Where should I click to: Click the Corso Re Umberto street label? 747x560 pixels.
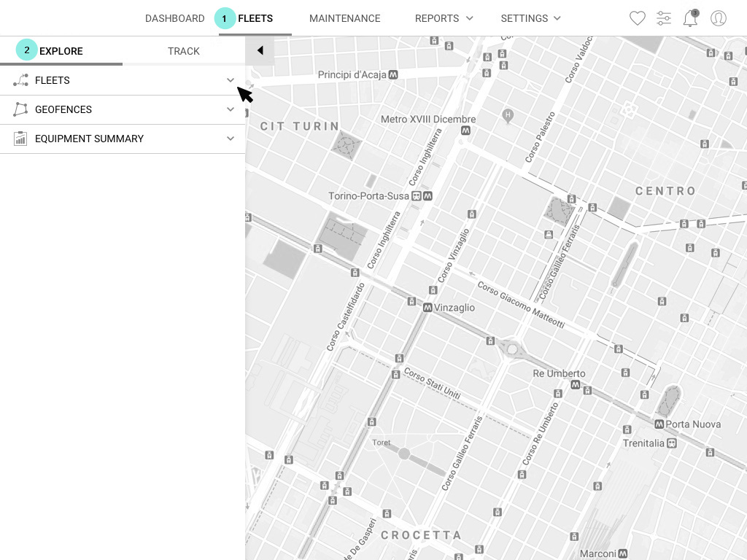pyautogui.click(x=540, y=434)
